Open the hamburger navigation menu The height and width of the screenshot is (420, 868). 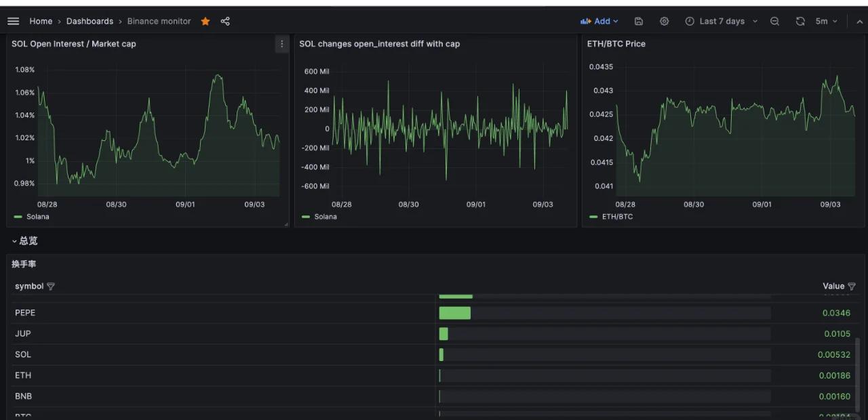[13, 21]
